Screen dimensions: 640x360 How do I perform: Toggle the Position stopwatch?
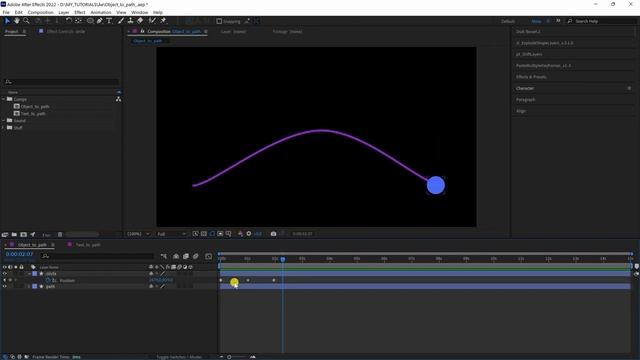click(x=48, y=280)
